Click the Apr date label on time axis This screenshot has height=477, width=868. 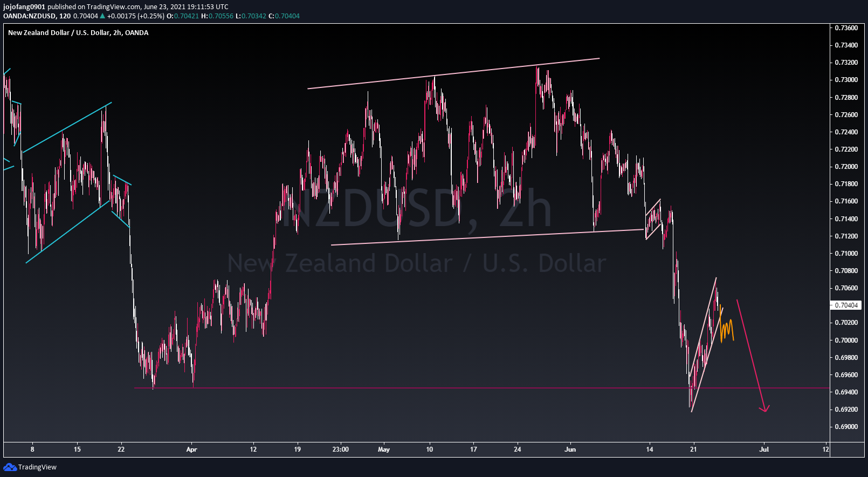click(191, 449)
